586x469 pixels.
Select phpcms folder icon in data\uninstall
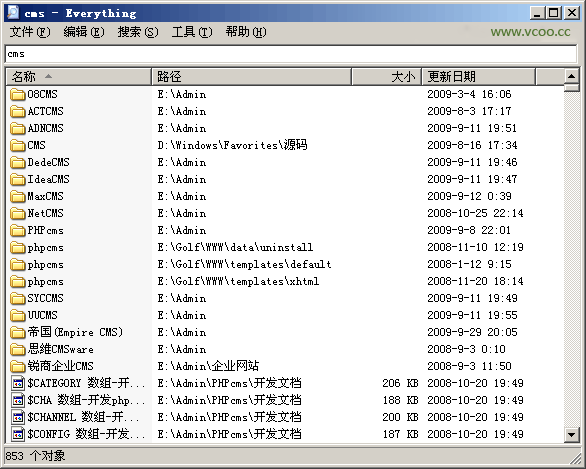coord(18,247)
